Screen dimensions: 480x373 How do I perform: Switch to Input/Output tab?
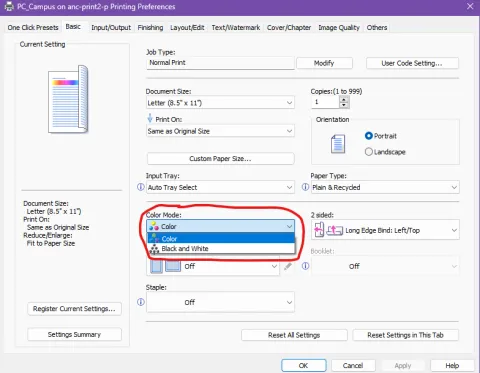[x=111, y=28]
